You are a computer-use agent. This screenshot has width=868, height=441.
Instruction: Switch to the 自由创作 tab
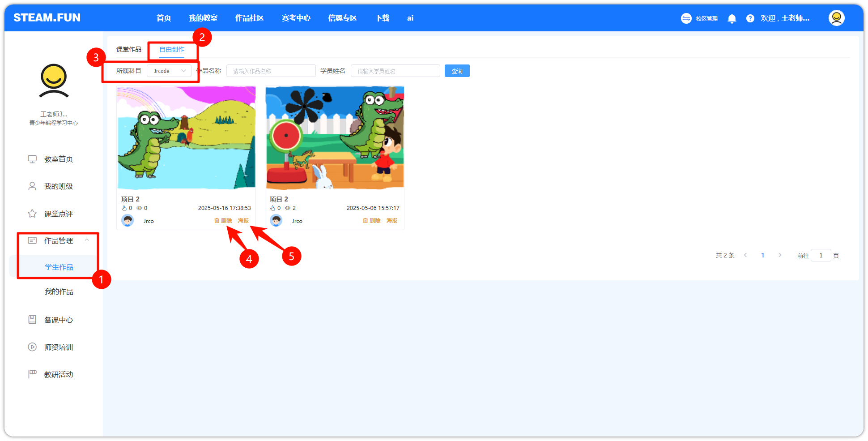point(172,49)
